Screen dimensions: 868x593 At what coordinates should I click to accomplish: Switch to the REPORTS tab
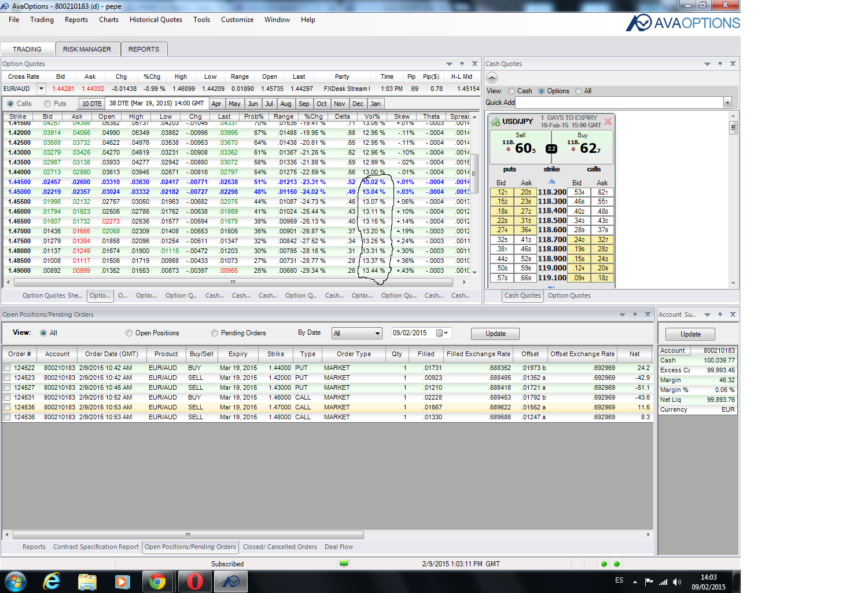point(144,49)
